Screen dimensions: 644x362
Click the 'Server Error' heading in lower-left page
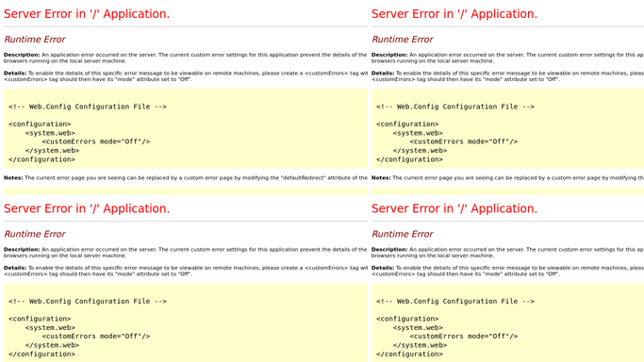pos(87,208)
